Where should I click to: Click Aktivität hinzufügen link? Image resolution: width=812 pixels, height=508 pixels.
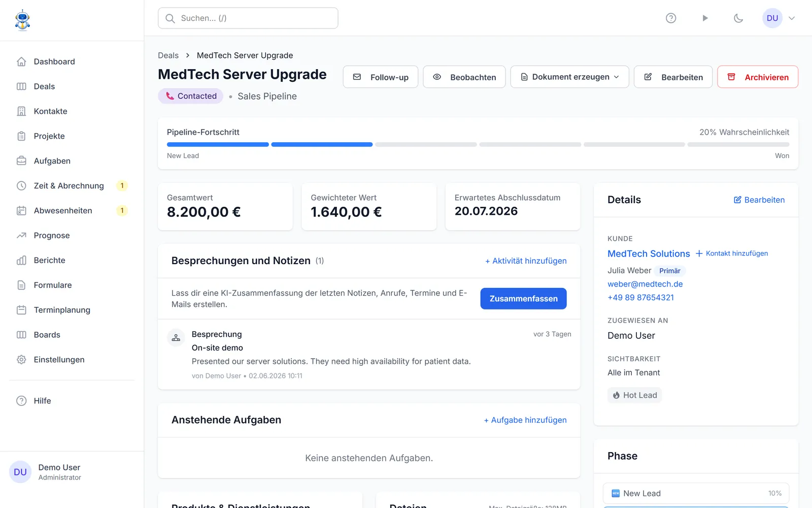(x=526, y=261)
